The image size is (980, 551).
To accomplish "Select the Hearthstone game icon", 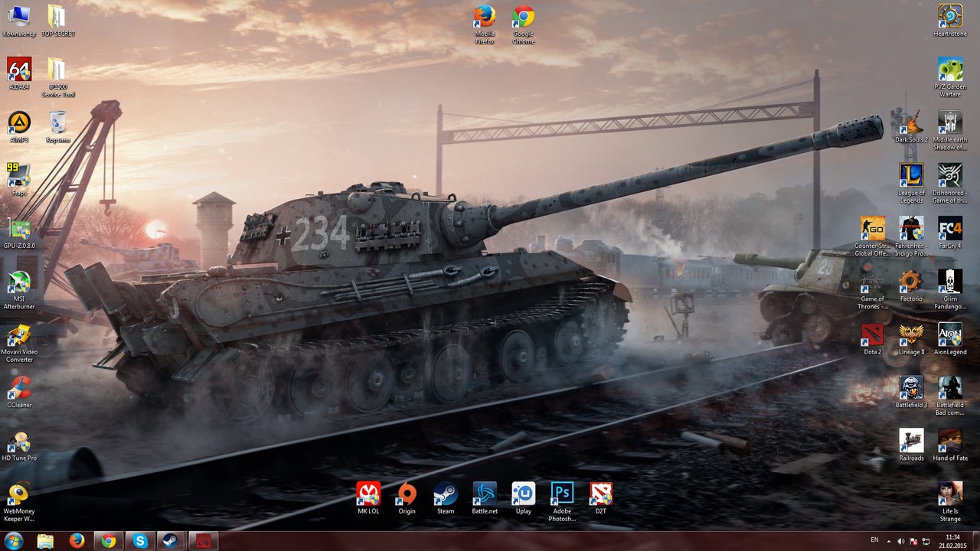I will tap(950, 21).
